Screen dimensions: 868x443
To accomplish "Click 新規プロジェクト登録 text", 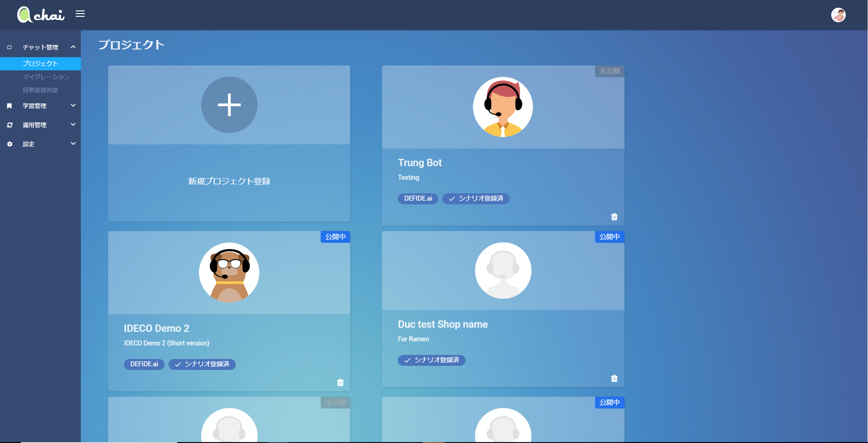I will [229, 181].
